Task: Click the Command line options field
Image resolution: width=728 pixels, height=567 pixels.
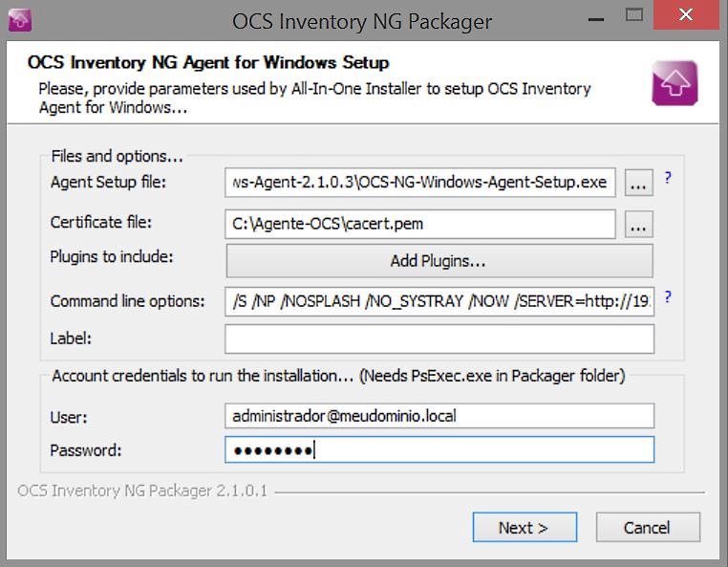Action: pyautogui.click(x=439, y=301)
